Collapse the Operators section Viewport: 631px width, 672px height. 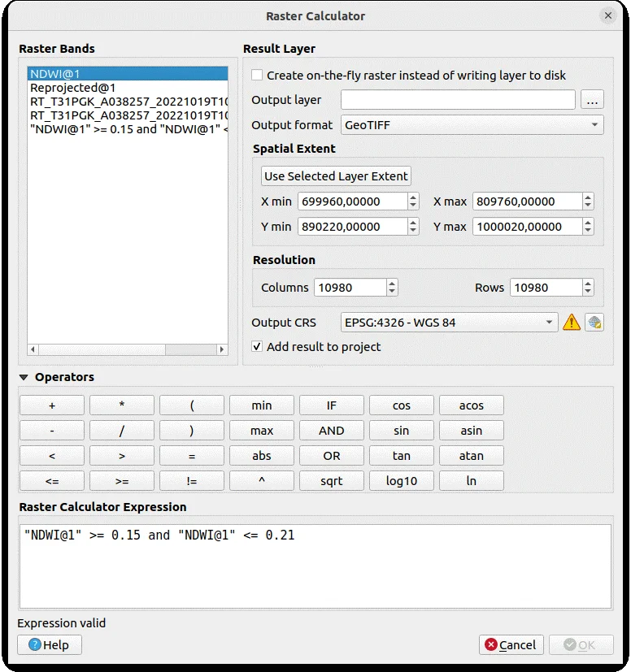tap(24, 377)
